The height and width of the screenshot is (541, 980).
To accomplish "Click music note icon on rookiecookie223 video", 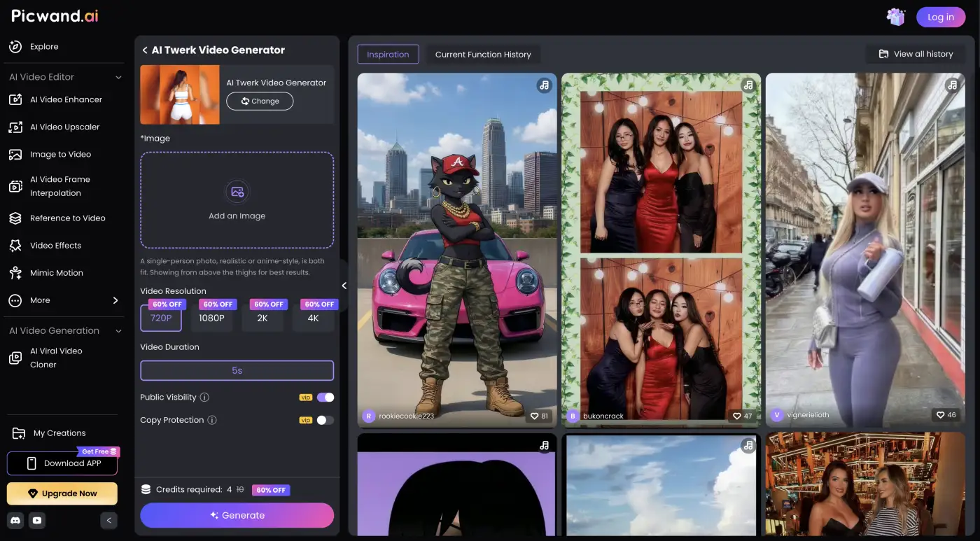I will click(544, 85).
